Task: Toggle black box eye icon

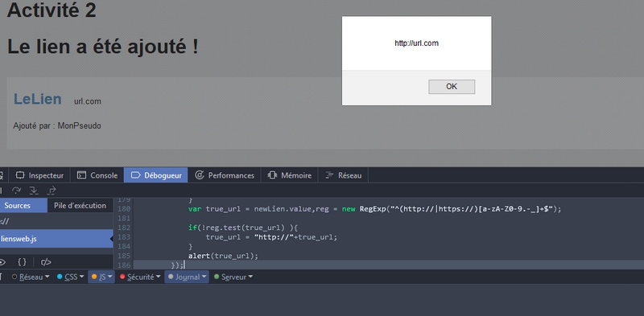Action: pyautogui.click(x=2, y=262)
